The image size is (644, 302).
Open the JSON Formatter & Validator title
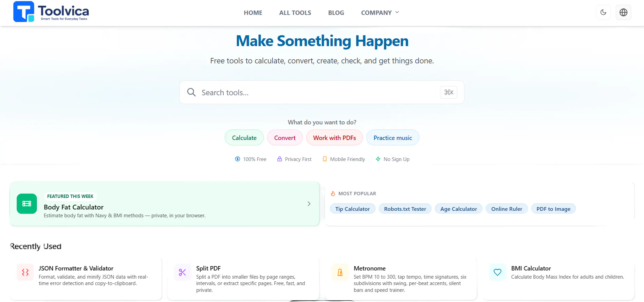(x=76, y=268)
